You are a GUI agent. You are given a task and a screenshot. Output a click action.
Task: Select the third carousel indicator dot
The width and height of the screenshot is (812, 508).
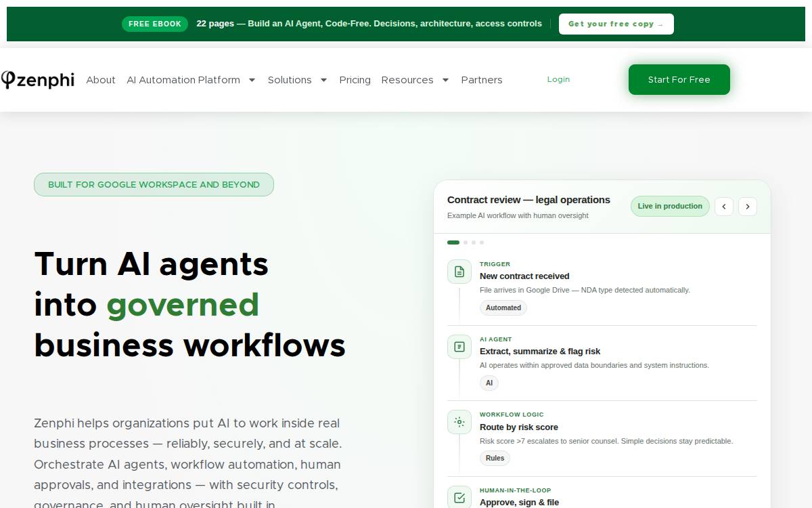474,242
